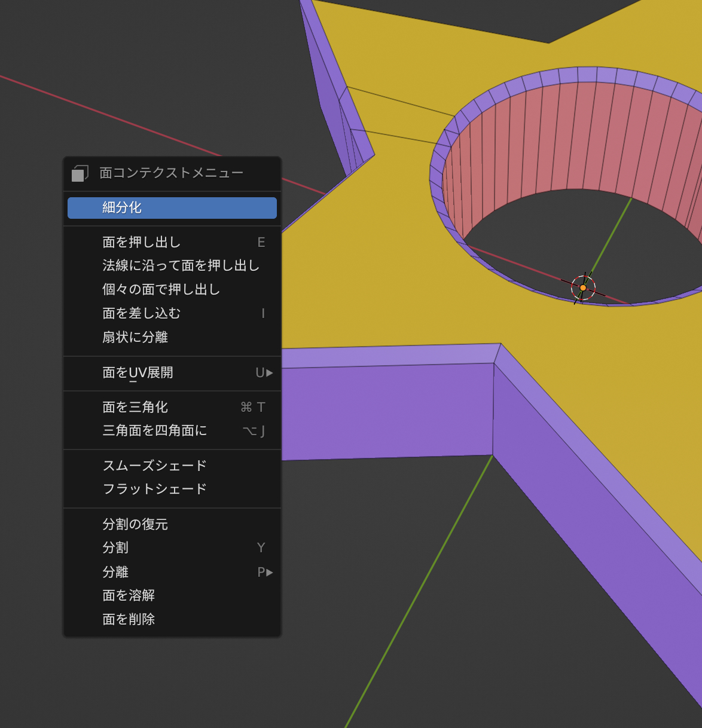Click the face context menu header icon
The width and height of the screenshot is (702, 728).
[x=80, y=173]
